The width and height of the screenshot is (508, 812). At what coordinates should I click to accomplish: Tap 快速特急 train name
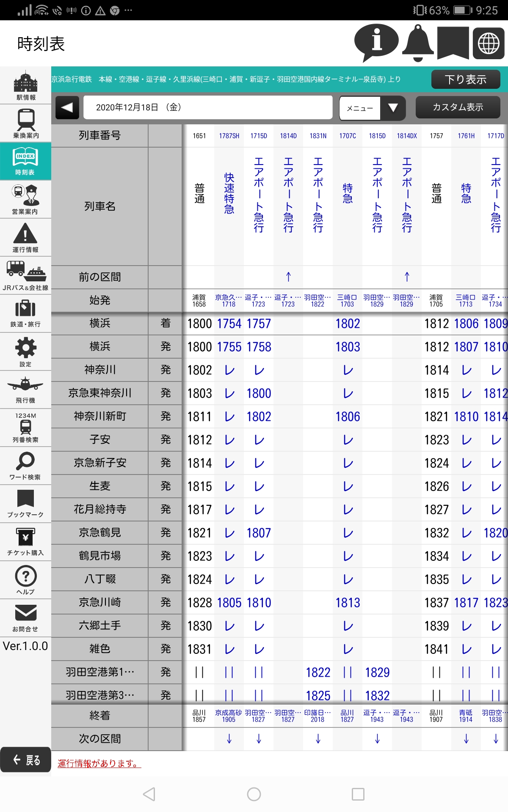coord(229,193)
